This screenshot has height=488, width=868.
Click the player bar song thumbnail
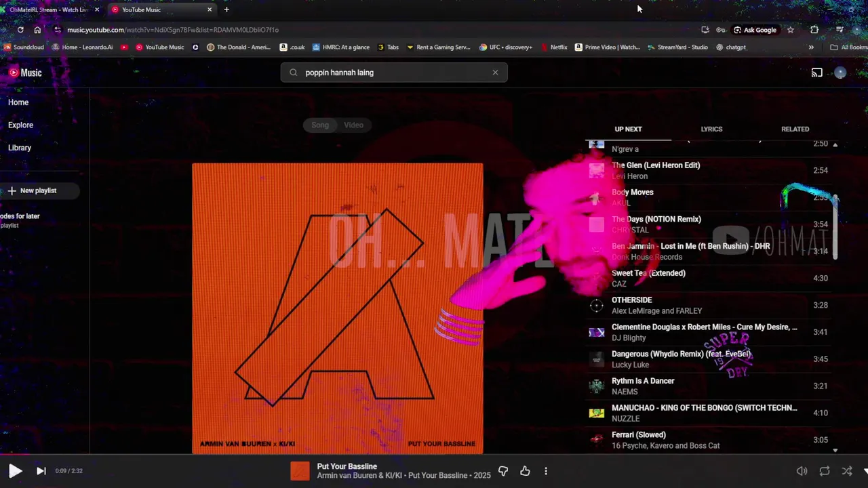tap(300, 471)
